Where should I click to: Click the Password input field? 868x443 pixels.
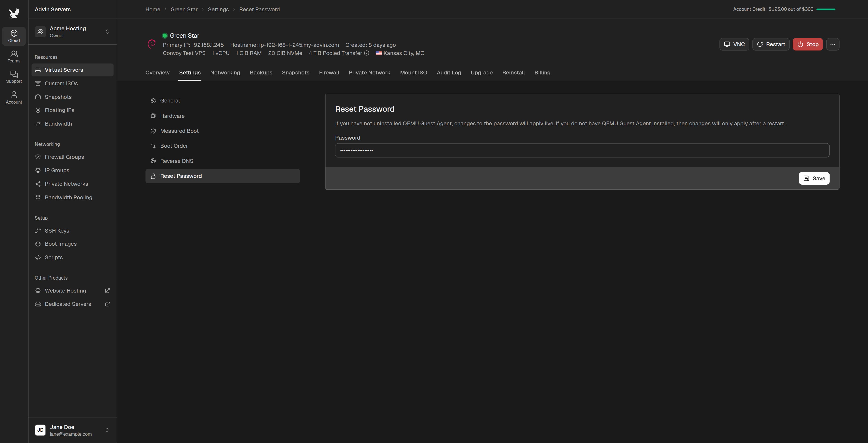582,150
